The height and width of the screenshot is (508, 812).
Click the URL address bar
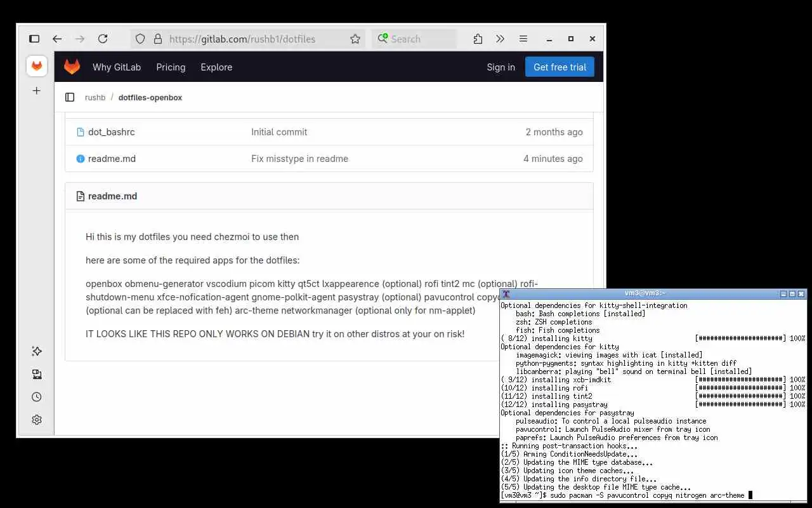click(247, 39)
